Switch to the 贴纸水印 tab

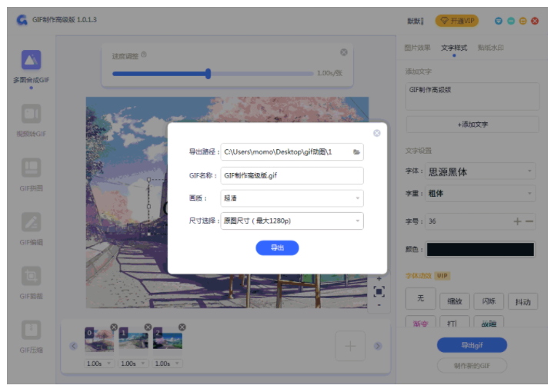click(491, 48)
